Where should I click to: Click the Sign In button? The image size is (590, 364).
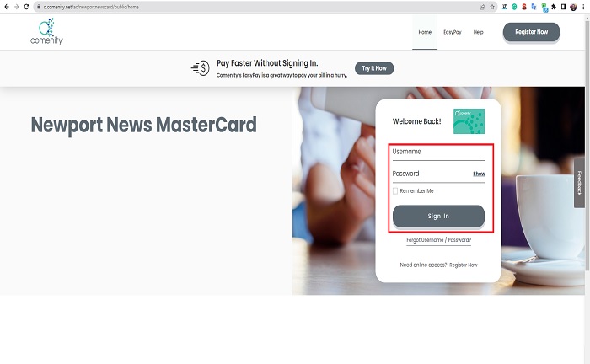(438, 217)
